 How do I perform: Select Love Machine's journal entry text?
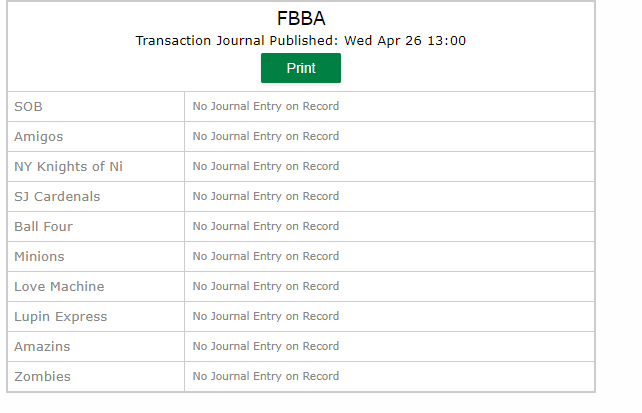(266, 286)
